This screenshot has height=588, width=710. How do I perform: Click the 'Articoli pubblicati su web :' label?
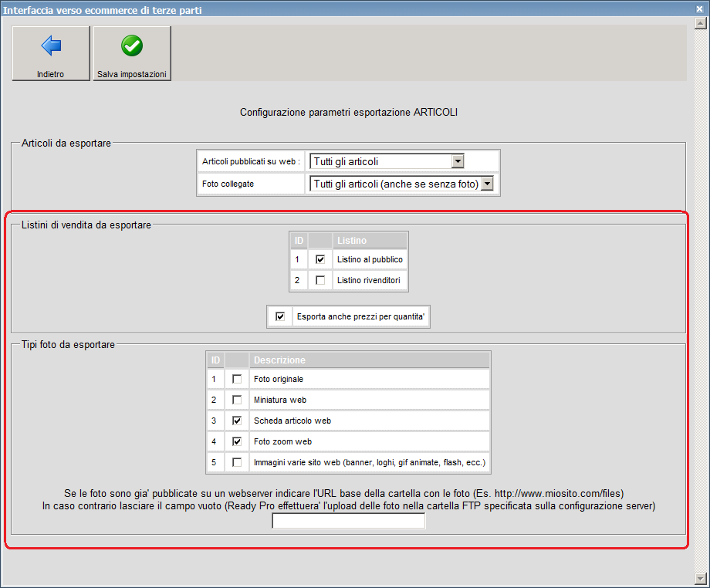251,161
